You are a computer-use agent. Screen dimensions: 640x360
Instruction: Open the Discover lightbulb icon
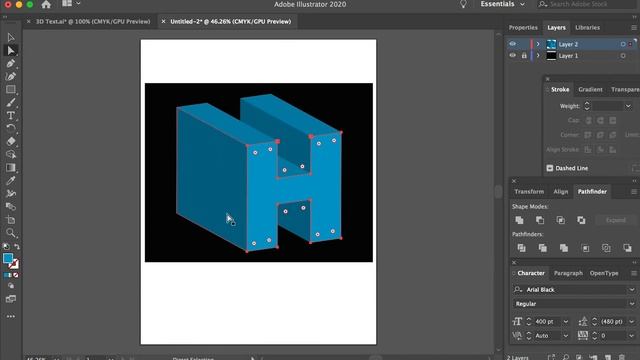463,4
